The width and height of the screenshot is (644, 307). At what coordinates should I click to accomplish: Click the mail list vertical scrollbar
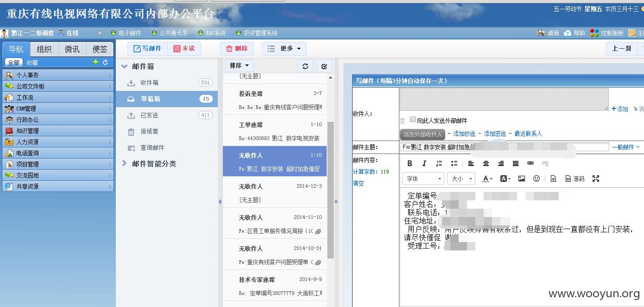pyautogui.click(x=330, y=190)
